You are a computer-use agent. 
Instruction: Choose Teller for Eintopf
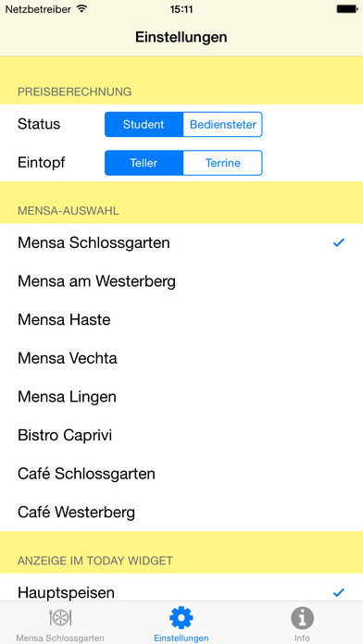coord(144,163)
